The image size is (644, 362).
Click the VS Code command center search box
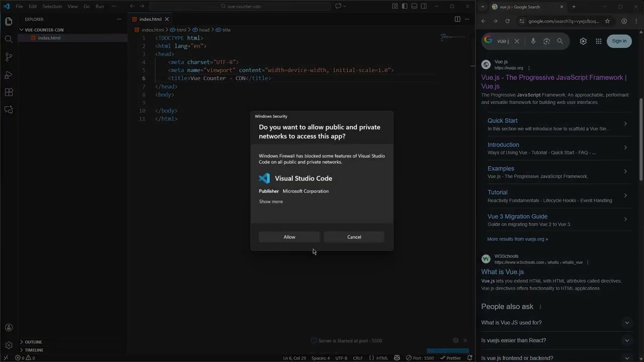click(x=240, y=7)
